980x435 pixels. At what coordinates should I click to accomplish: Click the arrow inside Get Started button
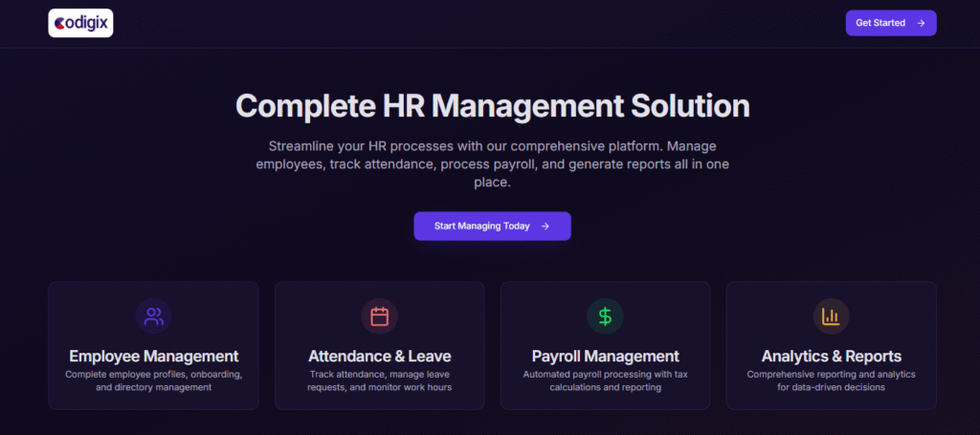[921, 23]
